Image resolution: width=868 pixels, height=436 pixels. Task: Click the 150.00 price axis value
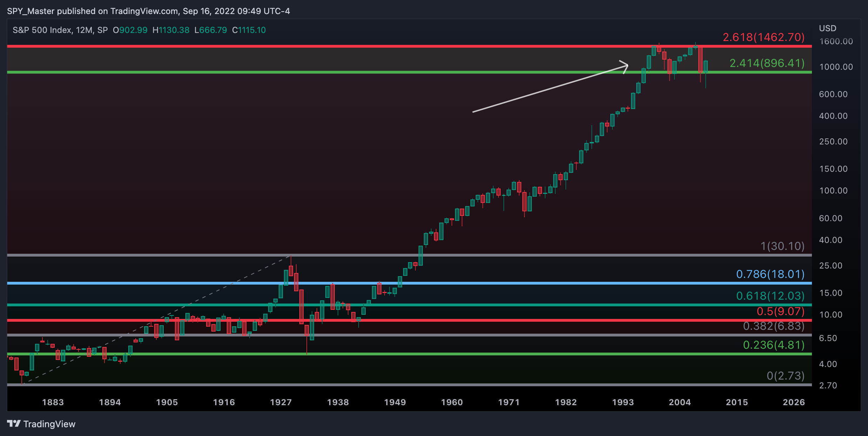pos(833,169)
